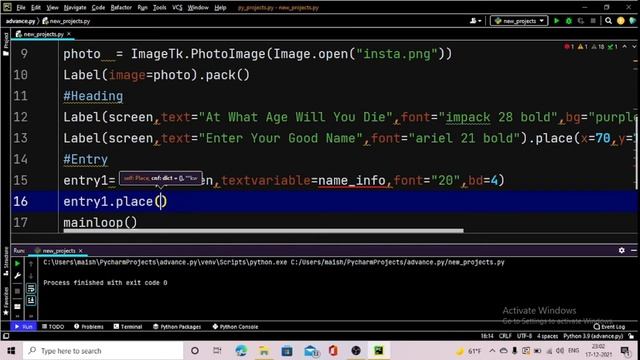The width and height of the screenshot is (640, 360).
Task: Go to previous highlighted problem arrow
Action: 624,47
